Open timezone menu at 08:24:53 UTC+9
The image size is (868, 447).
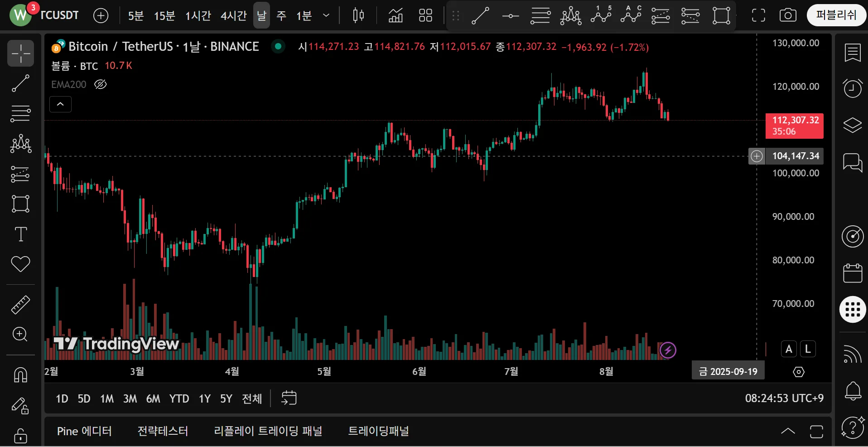pyautogui.click(x=784, y=398)
